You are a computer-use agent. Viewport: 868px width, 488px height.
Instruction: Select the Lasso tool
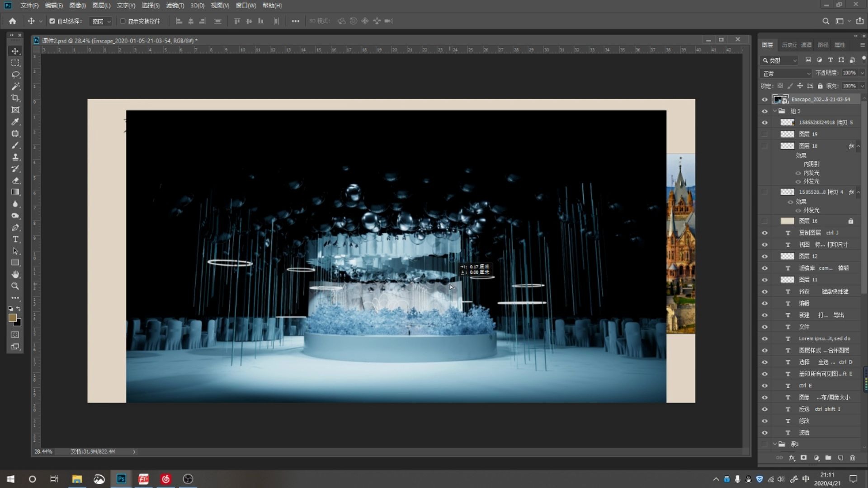(x=15, y=75)
